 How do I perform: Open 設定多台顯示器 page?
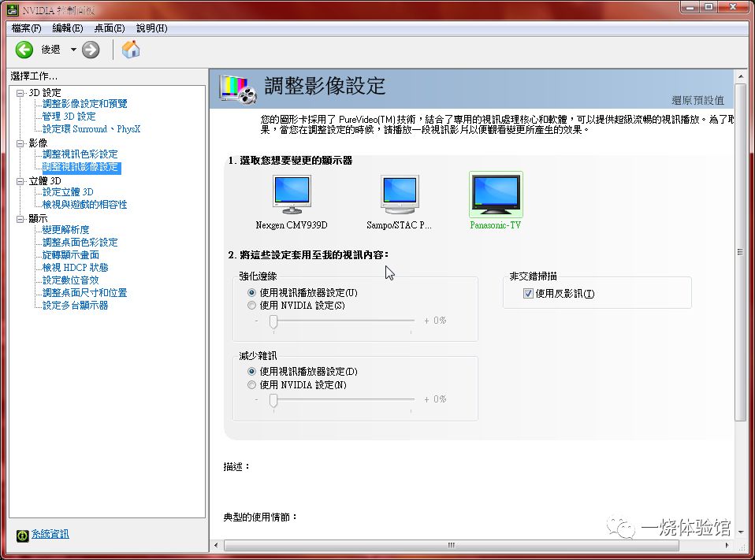(75, 306)
